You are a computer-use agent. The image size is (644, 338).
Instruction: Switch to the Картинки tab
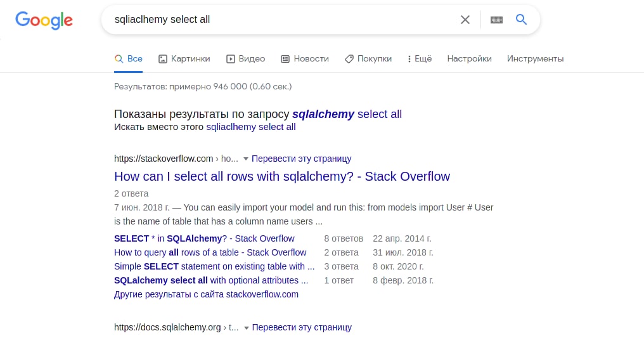[x=184, y=59]
